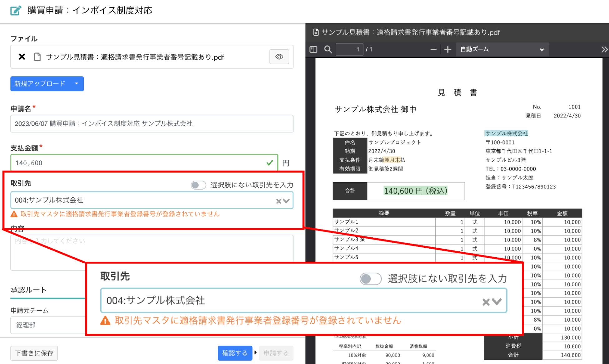Expand the 新規アップロード dropdown arrow
609x364 pixels.
[77, 84]
